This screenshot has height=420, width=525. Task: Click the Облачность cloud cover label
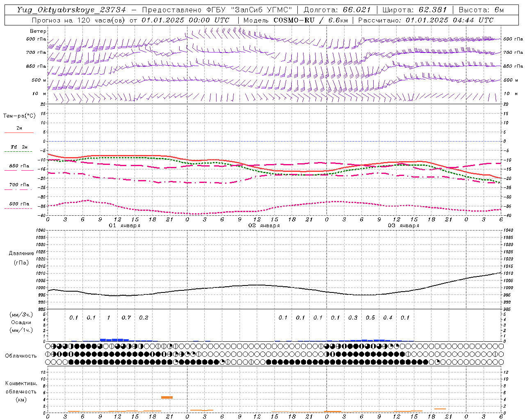(x=21, y=356)
